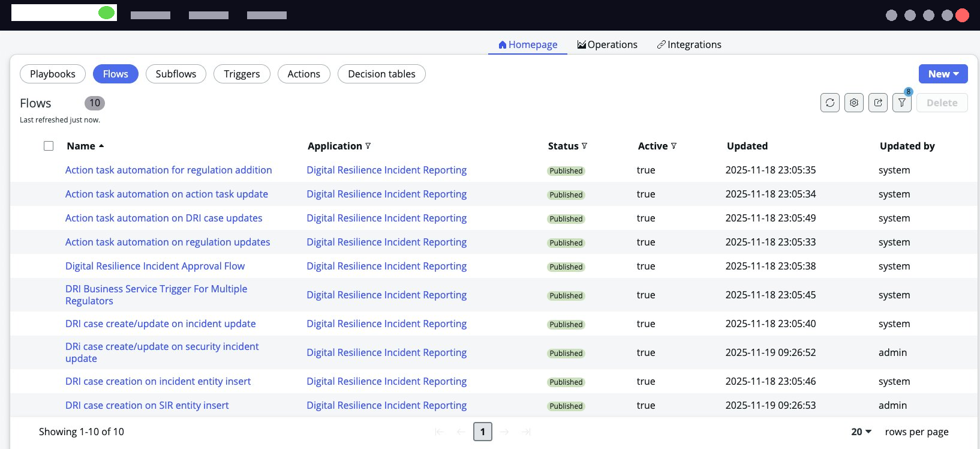Open the Operations tab
The width and height of the screenshot is (980, 449).
(x=608, y=45)
